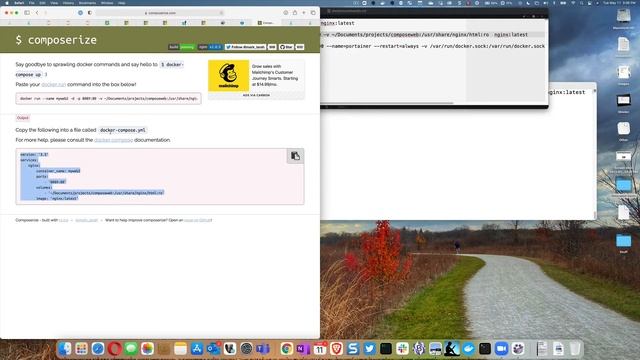
Task: Open a new Safari tab with plus icon
Action: (x=304, y=13)
